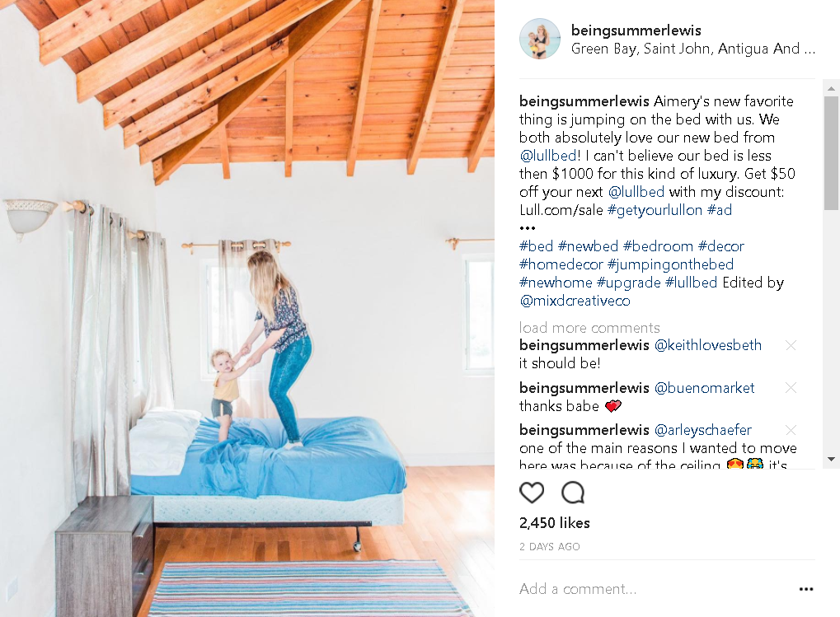The image size is (840, 617).
Task: Click the speech bubble comment icon
Action: point(573,493)
